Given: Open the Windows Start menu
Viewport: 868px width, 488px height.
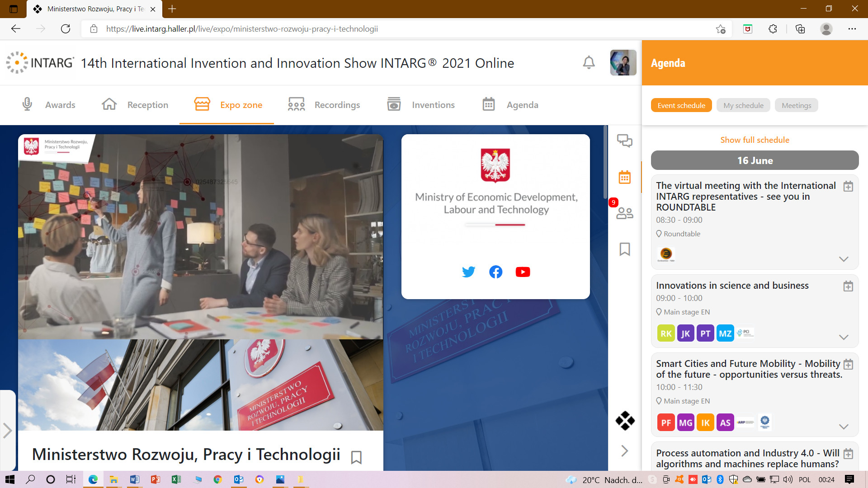Looking at the screenshot, I should [x=9, y=479].
